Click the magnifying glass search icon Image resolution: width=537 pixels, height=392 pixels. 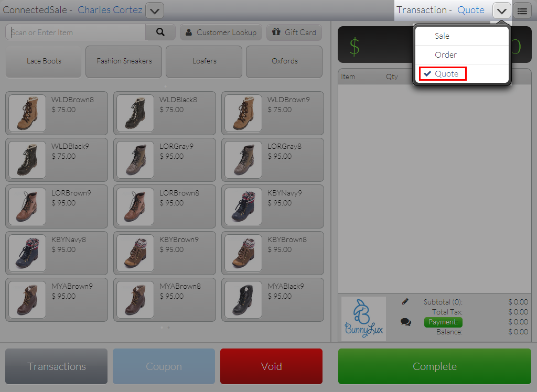click(160, 32)
